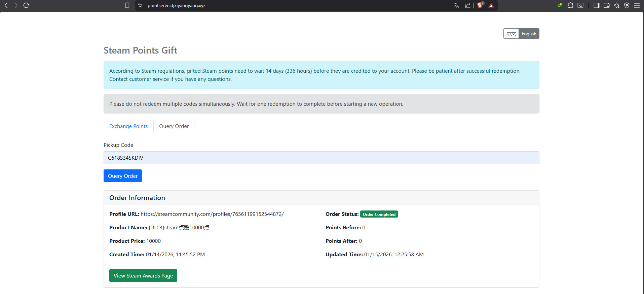644x294 pixels.
Task: Go forward to the next page
Action: tap(16, 5)
